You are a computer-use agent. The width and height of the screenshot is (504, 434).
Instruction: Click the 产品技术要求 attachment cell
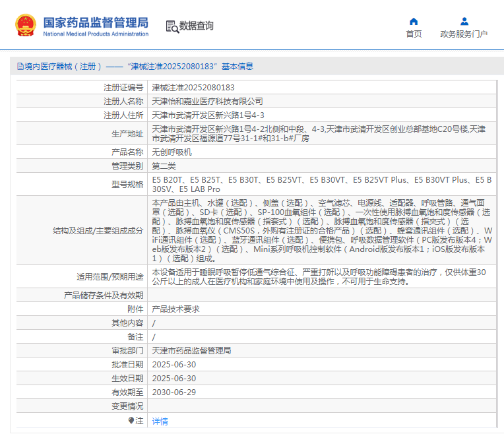175,309
